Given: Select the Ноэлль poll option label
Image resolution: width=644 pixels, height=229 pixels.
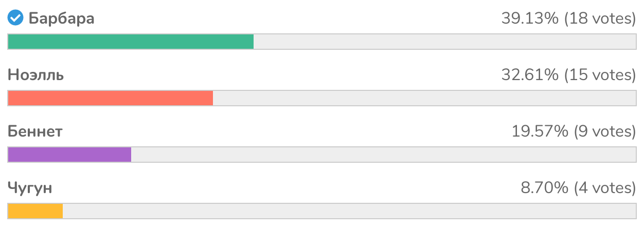Looking at the screenshot, I should click(35, 75).
